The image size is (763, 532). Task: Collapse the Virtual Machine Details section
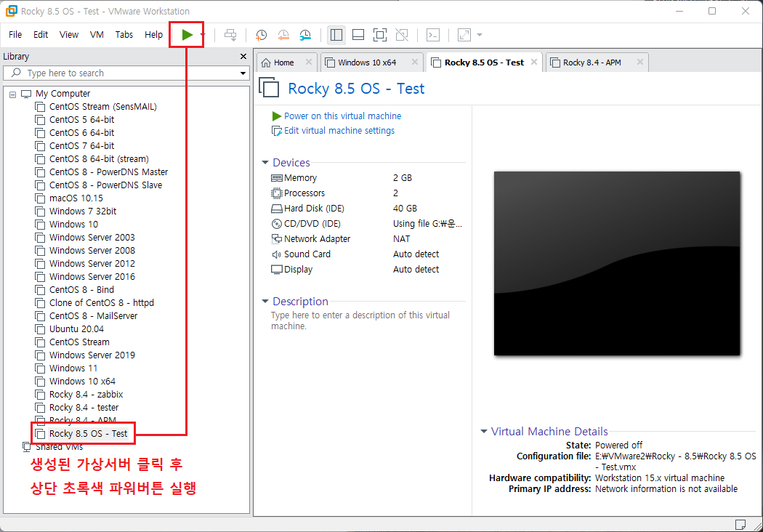484,431
